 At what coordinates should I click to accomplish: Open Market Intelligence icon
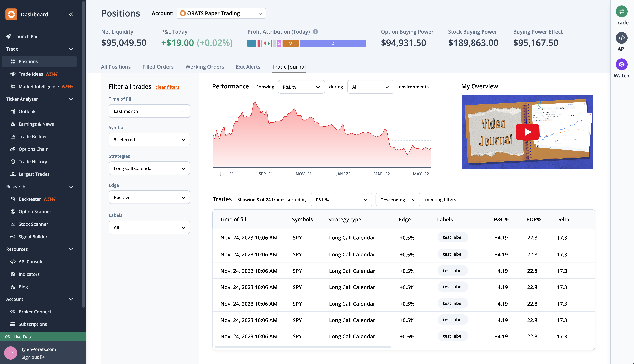pos(13,86)
